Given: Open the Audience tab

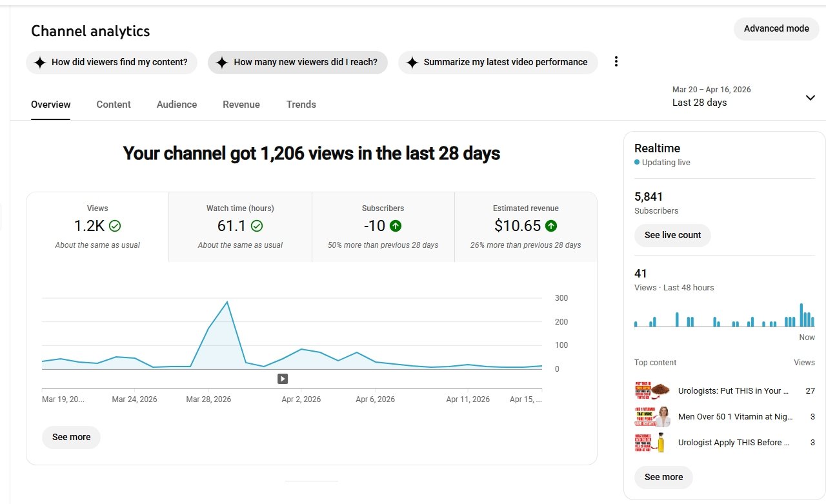Looking at the screenshot, I should point(177,105).
